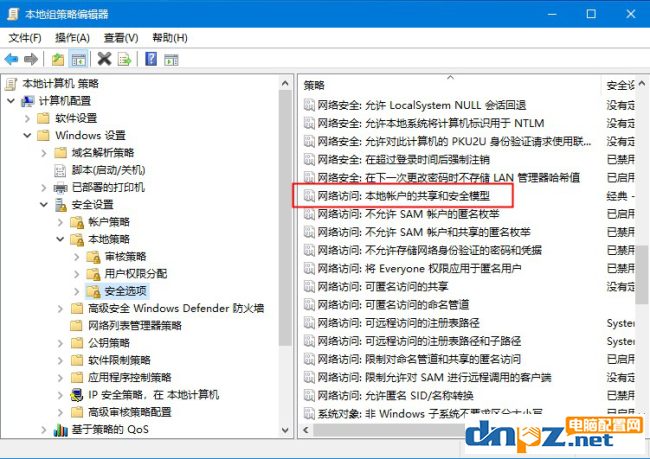The width and height of the screenshot is (650, 459).
Task: Click the Back arrow toolbar icon
Action: coord(11,59)
